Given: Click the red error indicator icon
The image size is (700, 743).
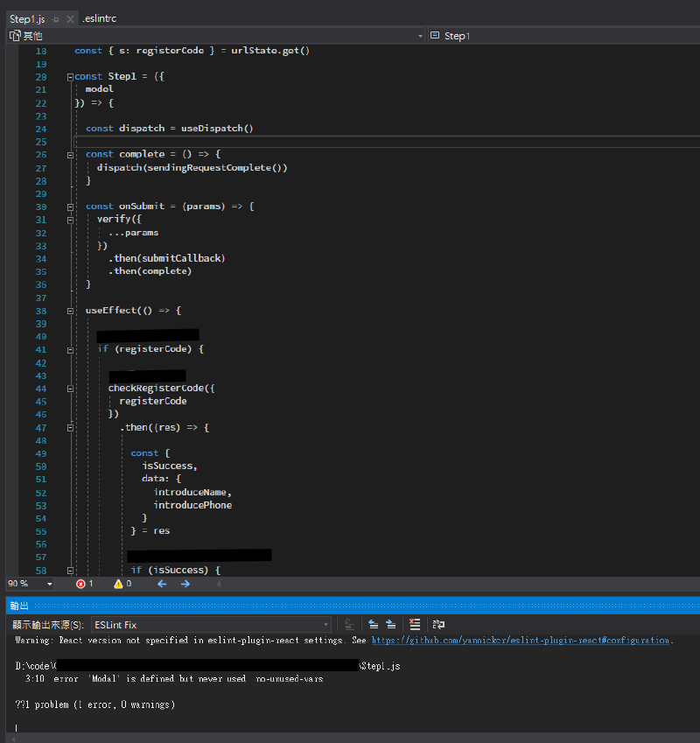Looking at the screenshot, I should pos(81,584).
